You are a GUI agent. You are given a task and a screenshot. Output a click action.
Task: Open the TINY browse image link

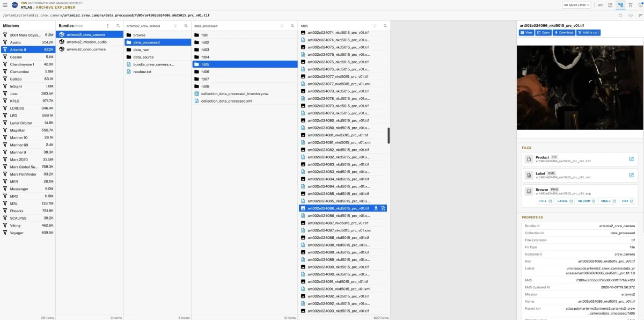point(627,201)
